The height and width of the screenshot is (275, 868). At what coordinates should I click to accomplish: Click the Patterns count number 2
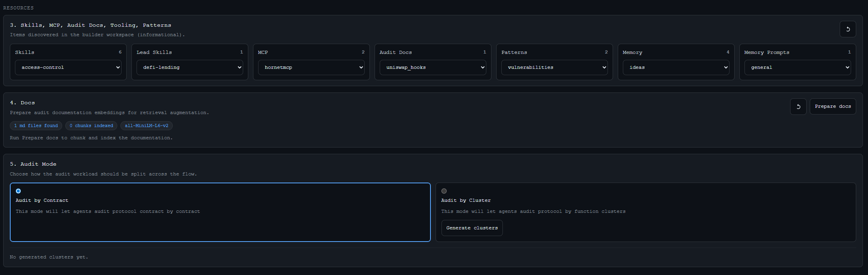tap(606, 52)
